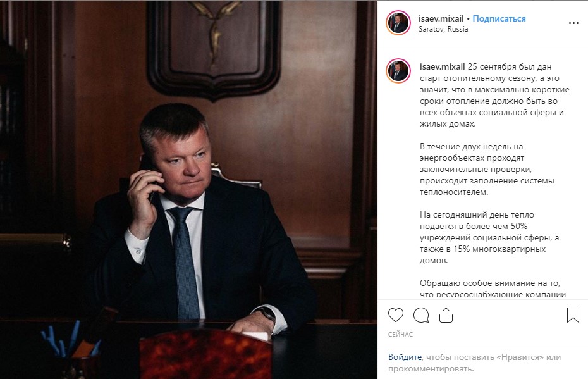Like the post with heart icon
Screen dimensions: 588x379
pos(396,315)
